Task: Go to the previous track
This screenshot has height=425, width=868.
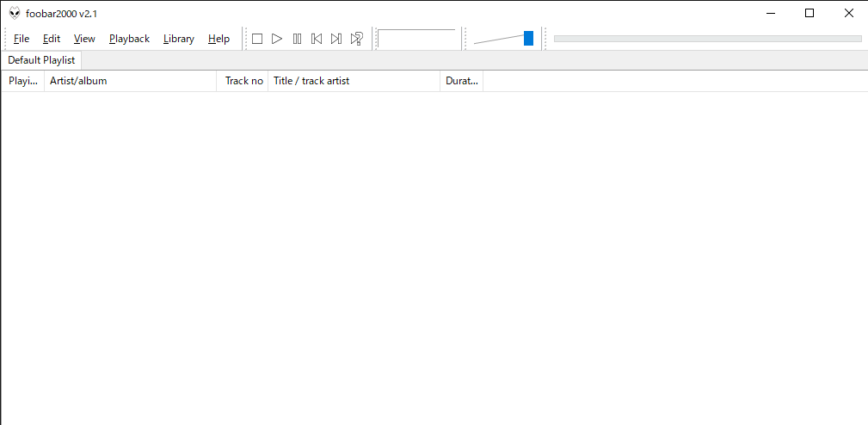Action: coord(317,39)
